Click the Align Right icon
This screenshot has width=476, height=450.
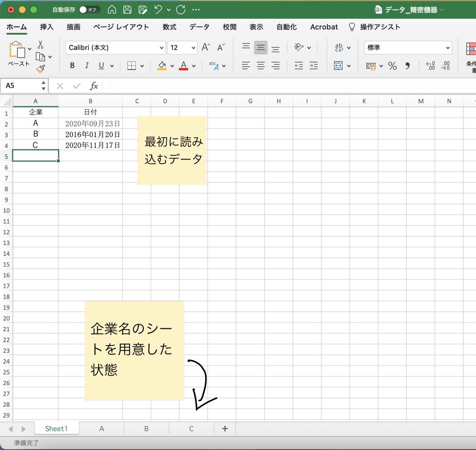276,66
